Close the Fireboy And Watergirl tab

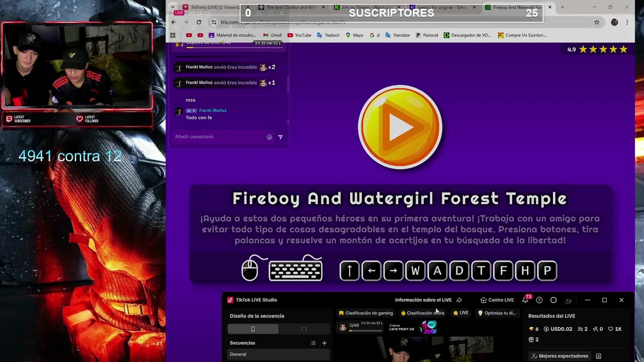pos(549,7)
